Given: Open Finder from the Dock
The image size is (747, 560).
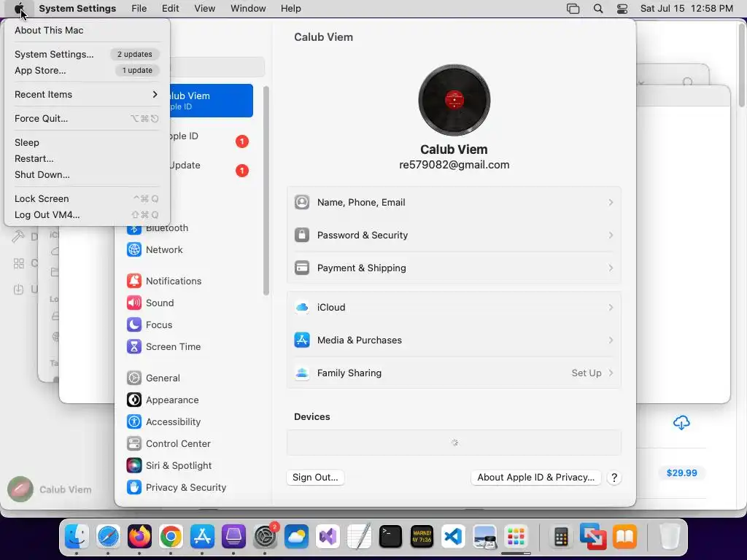Looking at the screenshot, I should [x=77, y=537].
